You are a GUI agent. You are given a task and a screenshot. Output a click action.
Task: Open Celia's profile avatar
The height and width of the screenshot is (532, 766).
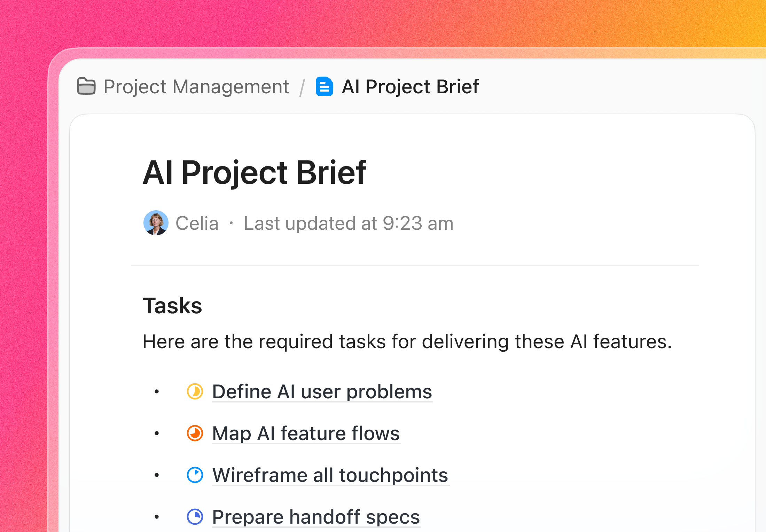click(x=156, y=223)
